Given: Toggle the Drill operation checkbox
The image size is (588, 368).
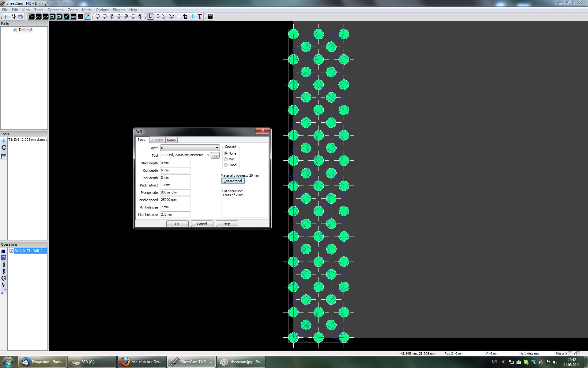Looking at the screenshot, I should click(x=11, y=251).
